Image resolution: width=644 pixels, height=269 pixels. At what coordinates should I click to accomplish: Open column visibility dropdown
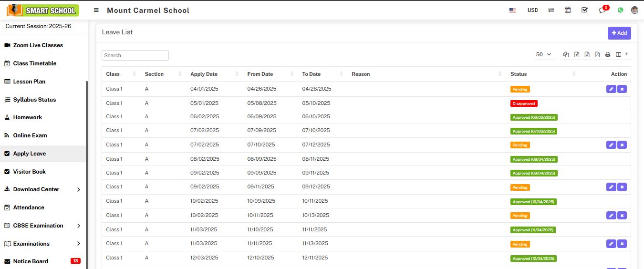pyautogui.click(x=621, y=55)
